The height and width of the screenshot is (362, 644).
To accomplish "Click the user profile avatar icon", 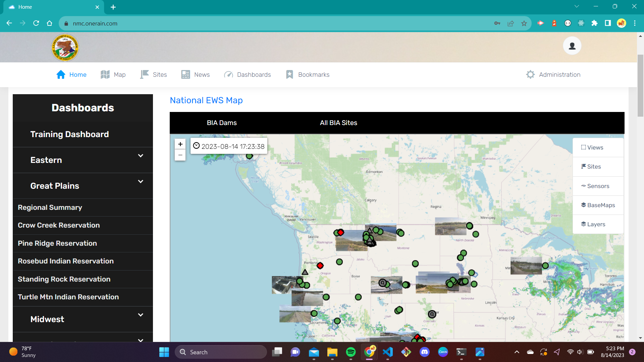I will coord(572,46).
